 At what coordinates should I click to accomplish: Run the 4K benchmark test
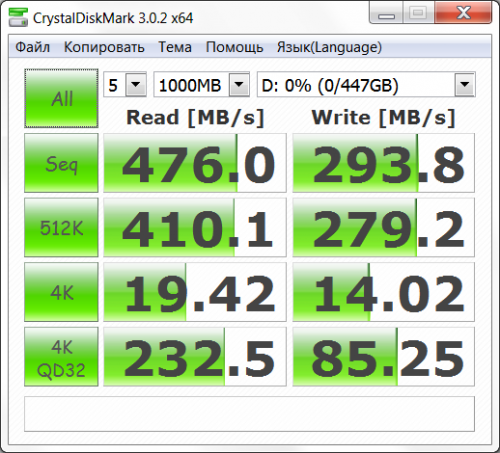[x=61, y=292]
